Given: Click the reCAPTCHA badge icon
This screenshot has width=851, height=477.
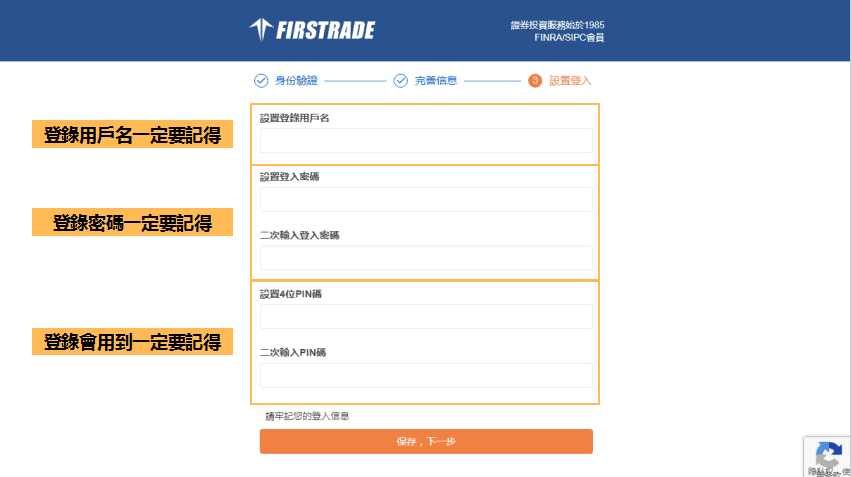Looking at the screenshot, I should tap(829, 454).
